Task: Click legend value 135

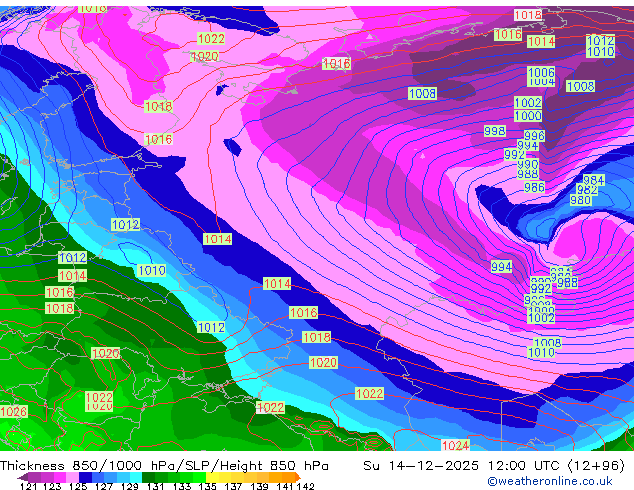Action: [207, 486]
